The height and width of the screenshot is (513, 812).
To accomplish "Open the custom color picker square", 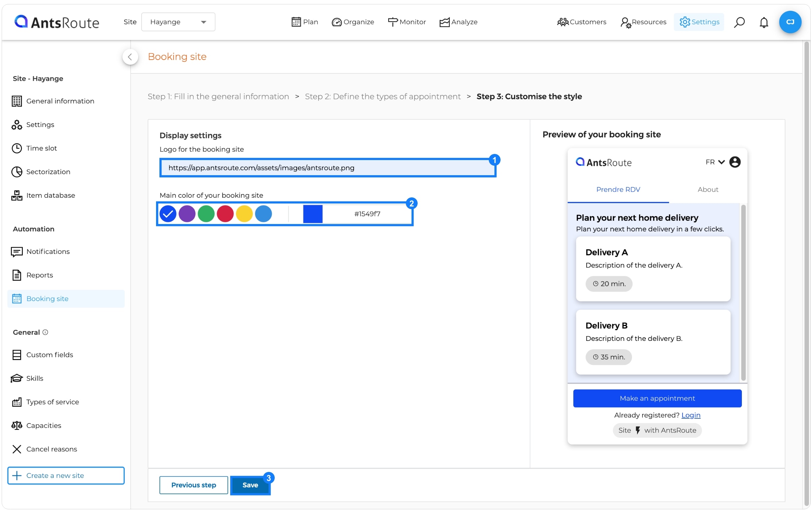I will pyautogui.click(x=312, y=214).
